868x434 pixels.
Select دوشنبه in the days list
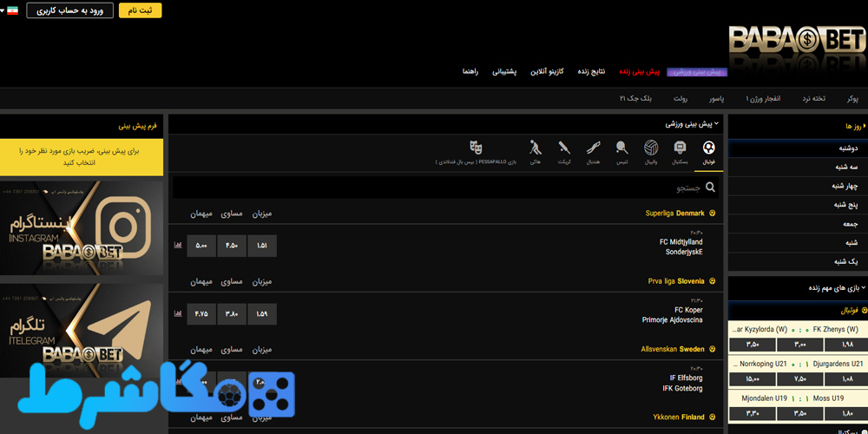click(798, 148)
